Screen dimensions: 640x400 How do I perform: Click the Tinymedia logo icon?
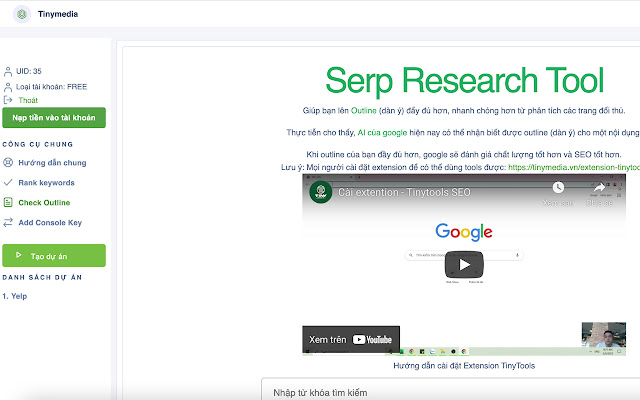pos(22,14)
